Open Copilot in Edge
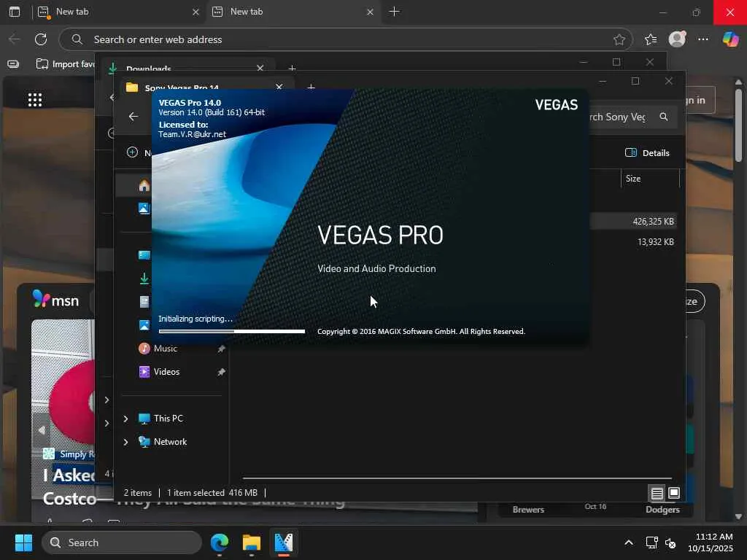 tap(729, 39)
